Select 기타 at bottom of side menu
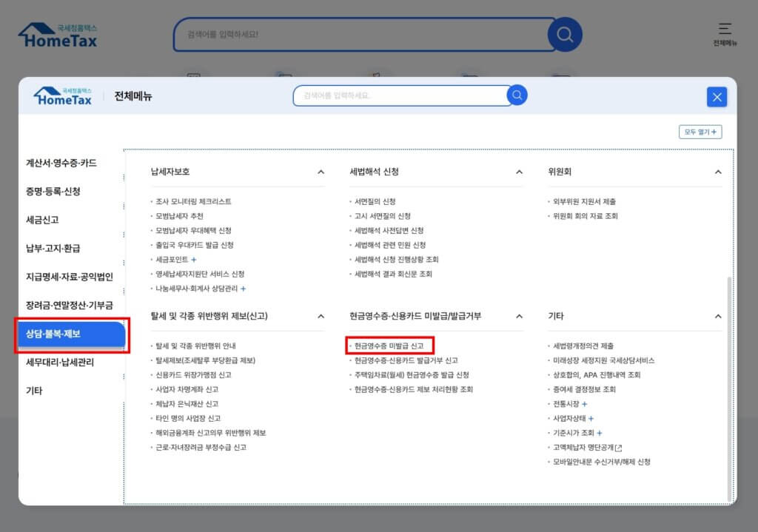 coord(34,391)
